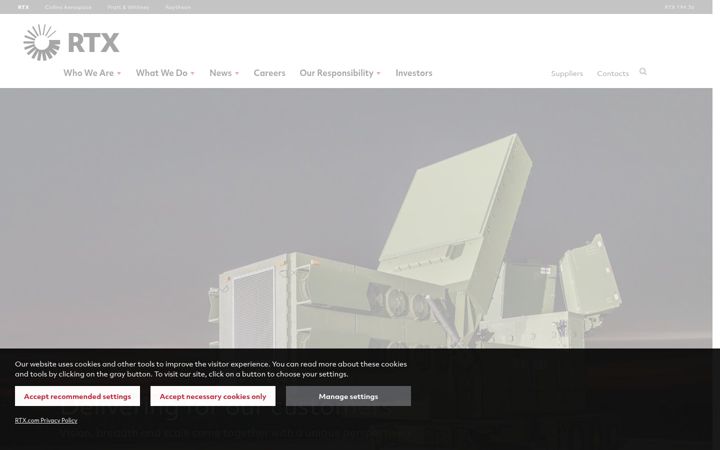The width and height of the screenshot is (720, 450).
Task: Select Pratt & Whitney in top bar
Action: tap(128, 7)
